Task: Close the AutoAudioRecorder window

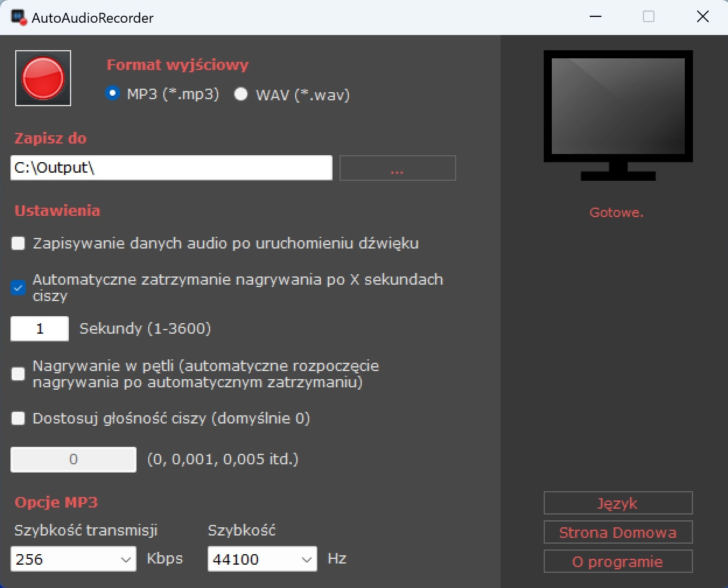Action: tap(703, 17)
